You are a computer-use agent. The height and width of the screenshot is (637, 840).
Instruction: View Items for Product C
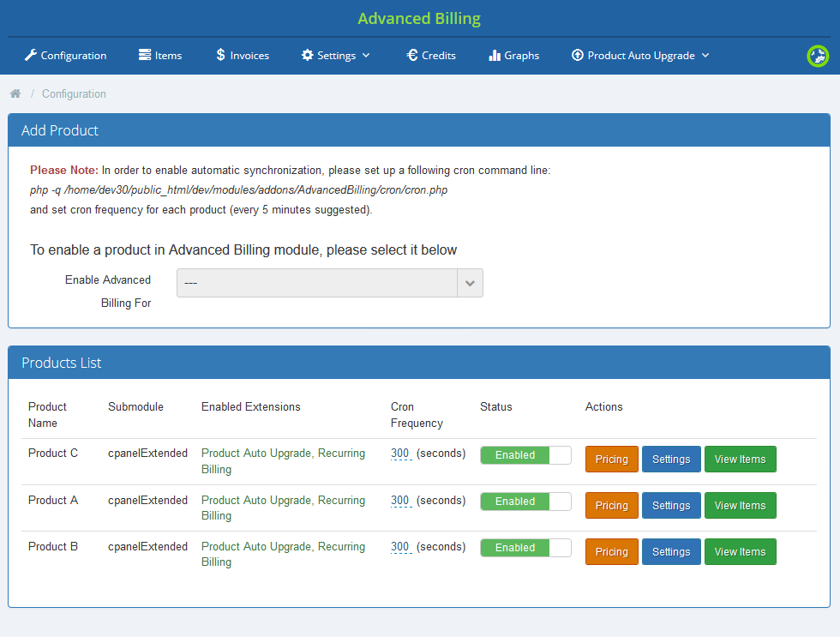pyautogui.click(x=741, y=460)
